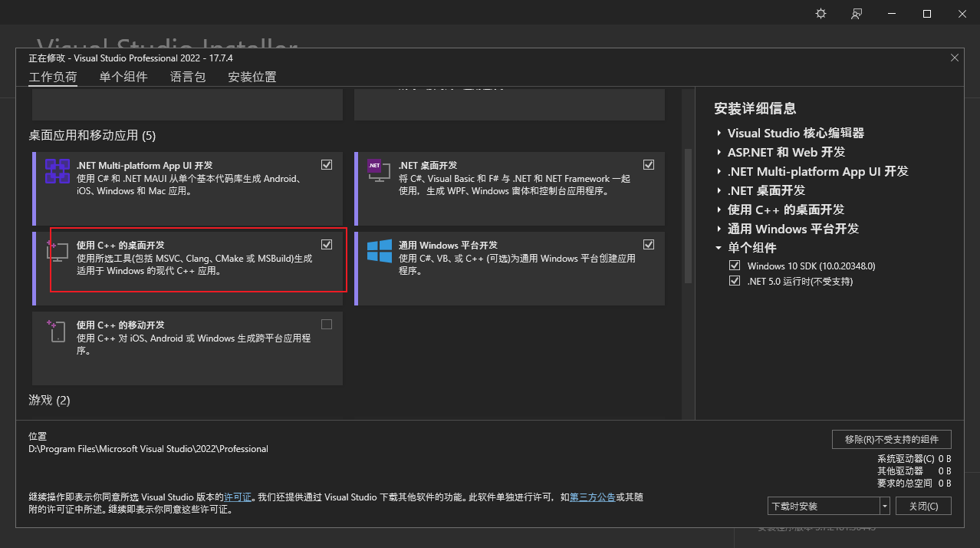Enable the C++ mobile development checkbox
The height and width of the screenshot is (548, 980).
pos(327,324)
